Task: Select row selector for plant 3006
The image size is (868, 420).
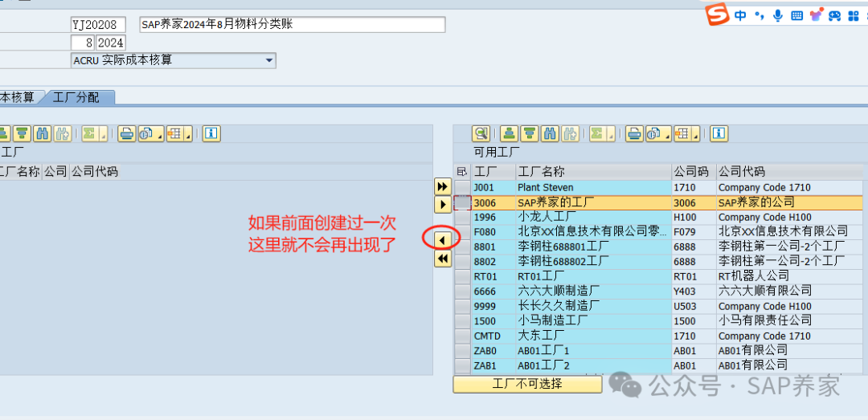Action: pos(463,202)
